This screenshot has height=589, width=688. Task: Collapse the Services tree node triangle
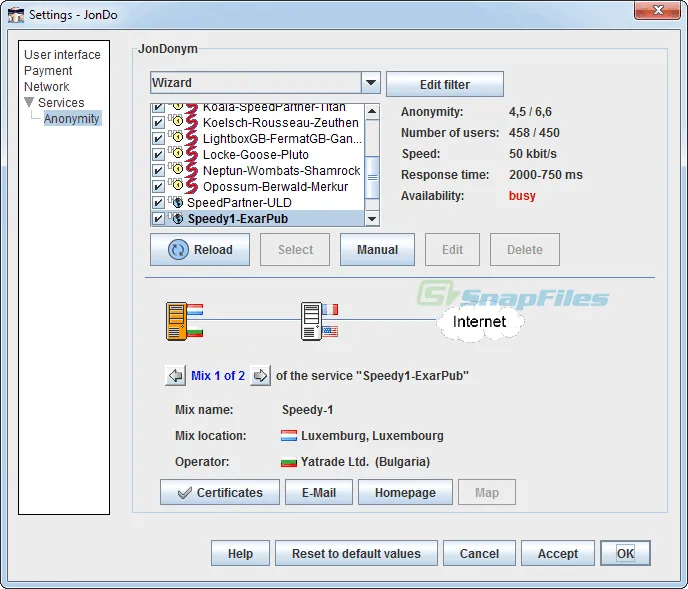coord(29,102)
